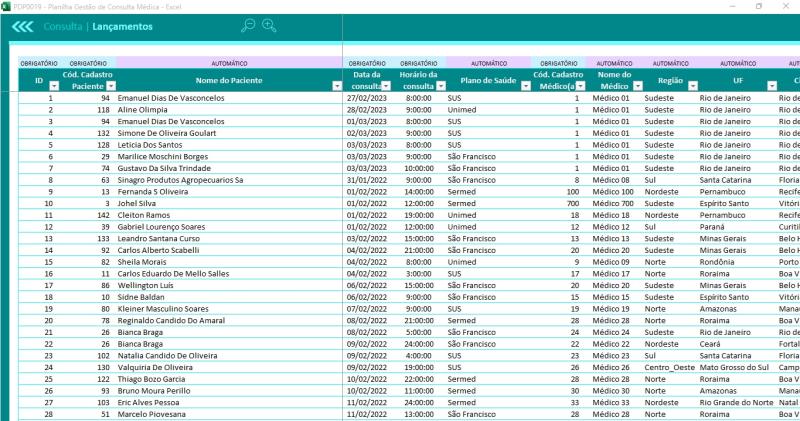Select cell Thiago Bozo Garcia
Image resolution: width=800 pixels, height=421 pixels.
pos(229,379)
